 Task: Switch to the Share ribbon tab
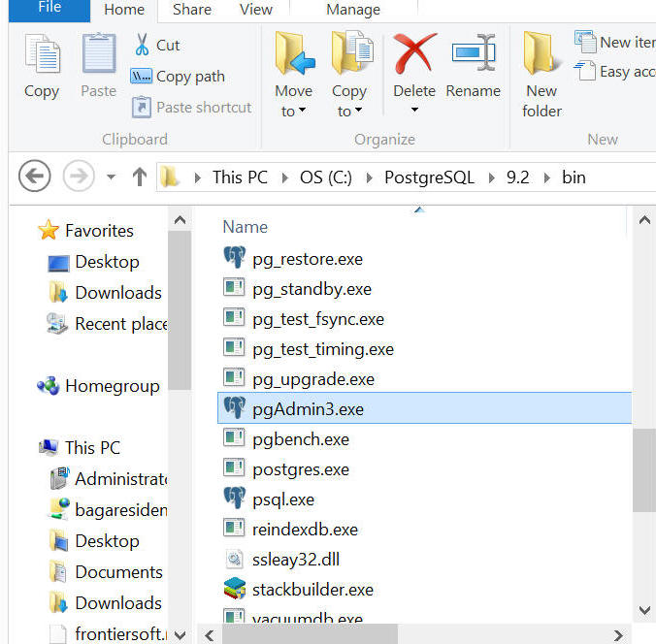(192, 9)
